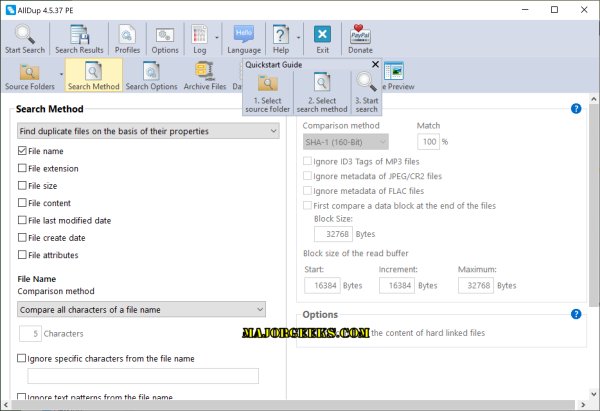
Task: Click the horizontal scrollbar left arrow
Action: point(6,404)
